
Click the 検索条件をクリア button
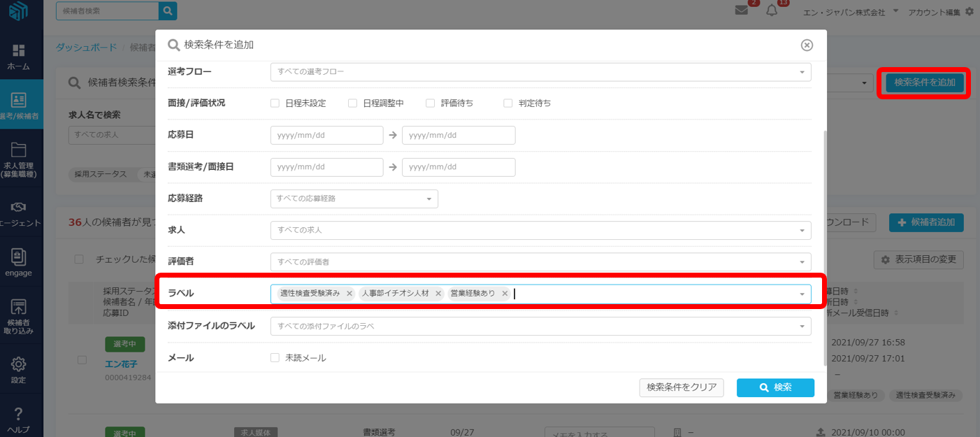[682, 387]
